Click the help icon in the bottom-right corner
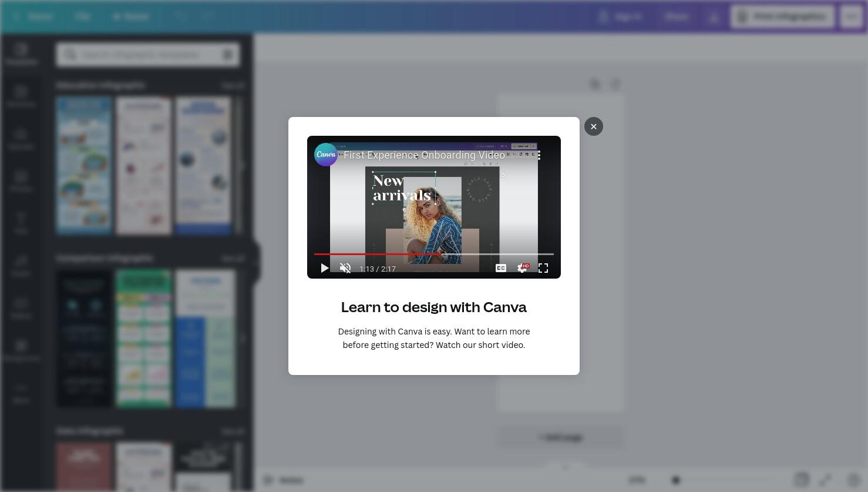The image size is (868, 492). (x=853, y=480)
